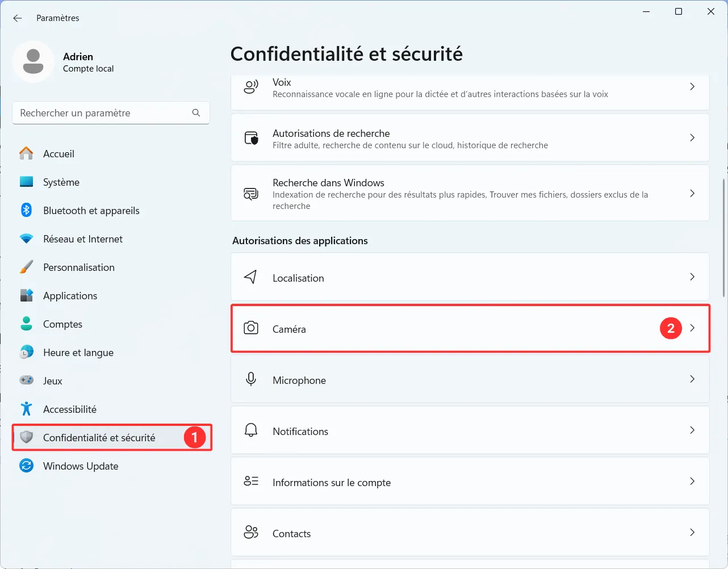Click the Accueil house icon
Screen dimensions: 728x569
(26, 153)
